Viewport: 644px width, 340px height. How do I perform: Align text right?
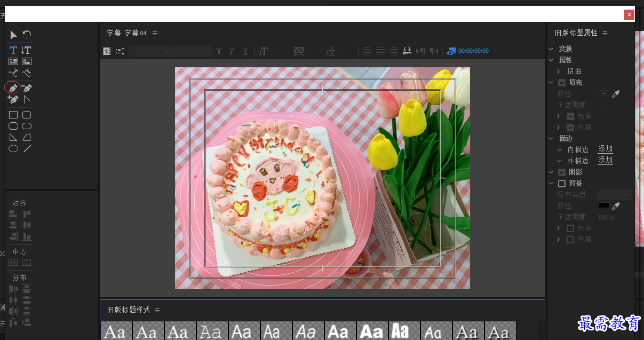pyautogui.click(x=393, y=51)
